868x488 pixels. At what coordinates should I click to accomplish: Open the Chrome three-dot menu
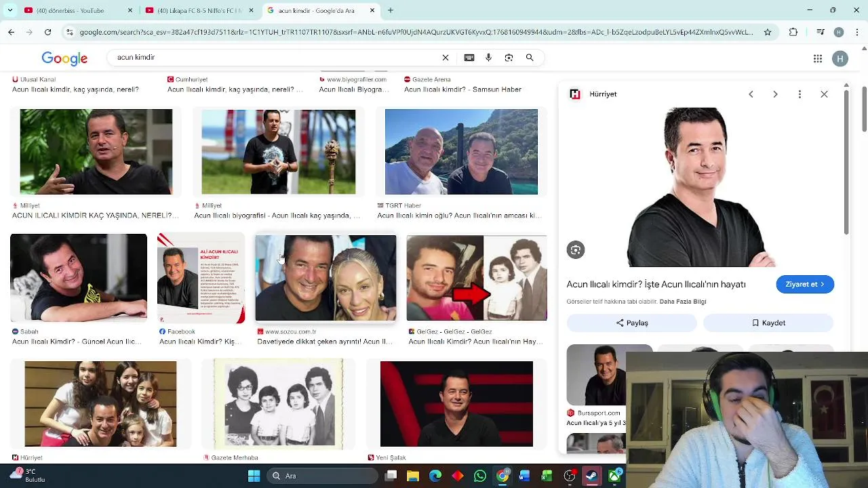tap(858, 32)
